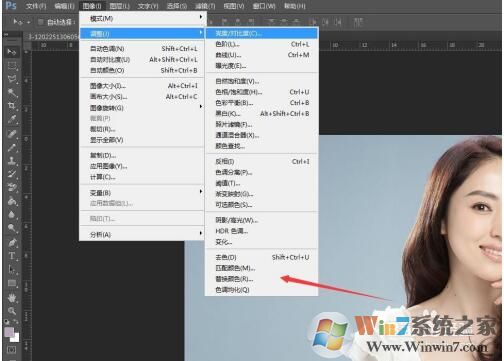Select the Crop tool
Viewport: 504px width, 361px height.
coord(12,106)
